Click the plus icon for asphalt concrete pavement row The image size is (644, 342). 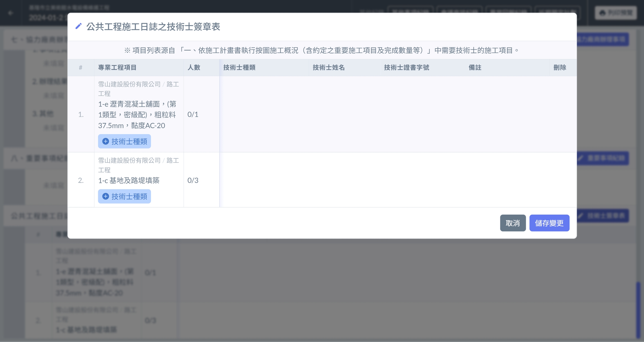pyautogui.click(x=105, y=141)
